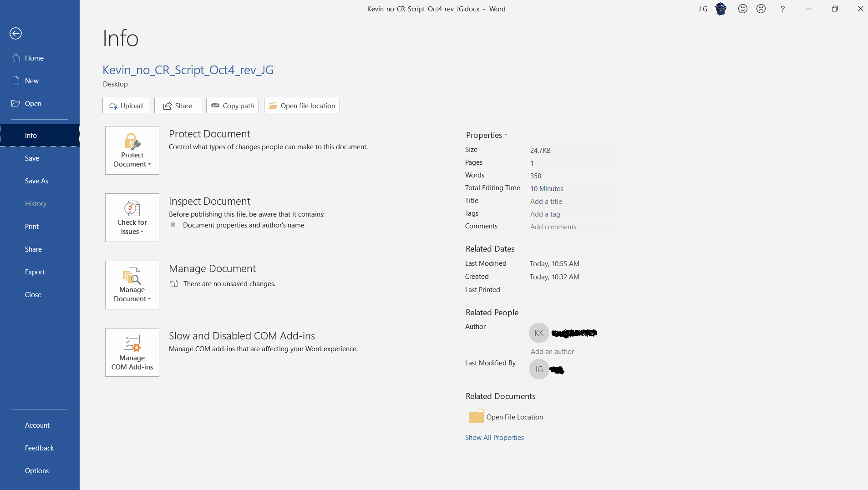Click the Copy path button
The width and height of the screenshot is (868, 490).
(233, 106)
